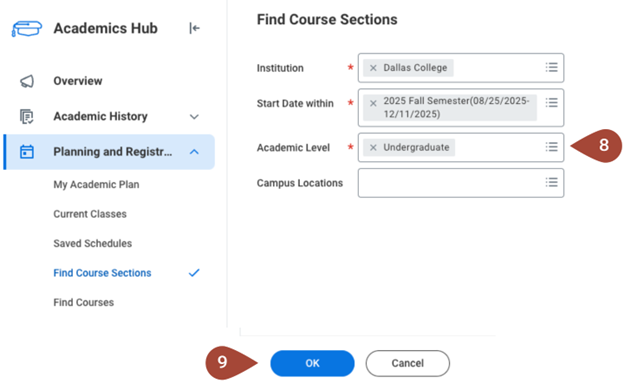Viewport: 624px width, 390px height.
Task: Select Planning and Registr... menu item
Action: tap(109, 152)
